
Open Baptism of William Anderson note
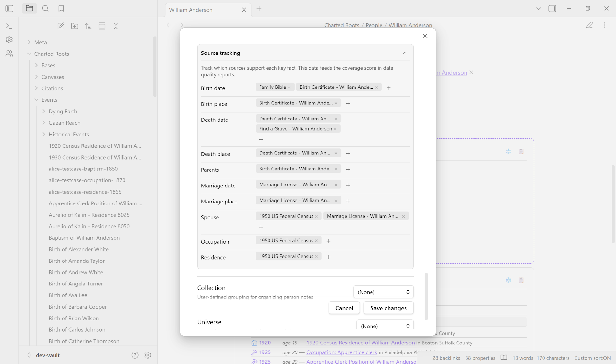pos(84,238)
